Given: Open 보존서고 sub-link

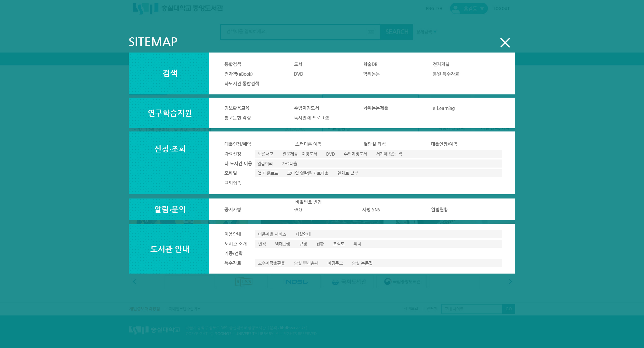Looking at the screenshot, I should point(266,154).
